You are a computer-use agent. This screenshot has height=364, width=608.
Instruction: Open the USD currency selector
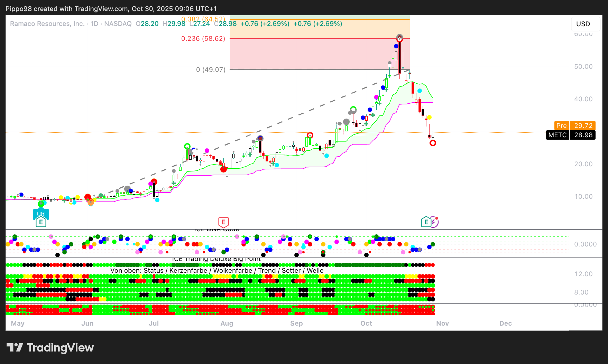pos(583,24)
